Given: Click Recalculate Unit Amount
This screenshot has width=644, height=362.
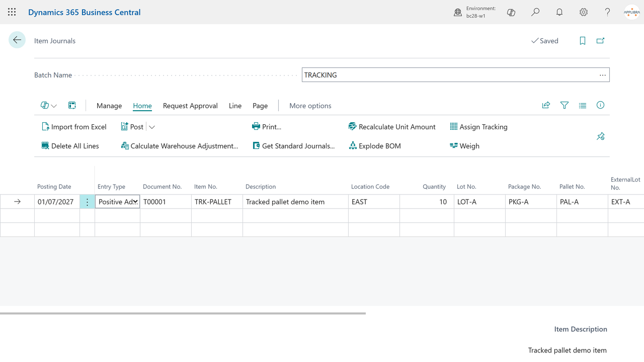Looking at the screenshot, I should (392, 127).
